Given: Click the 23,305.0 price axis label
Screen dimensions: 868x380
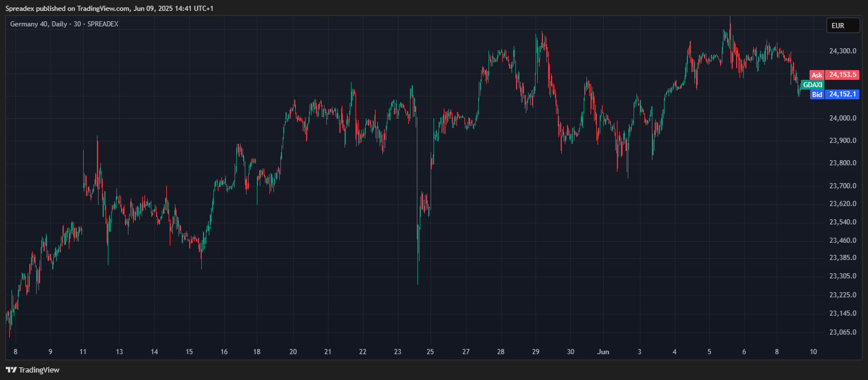Looking at the screenshot, I should coord(843,276).
